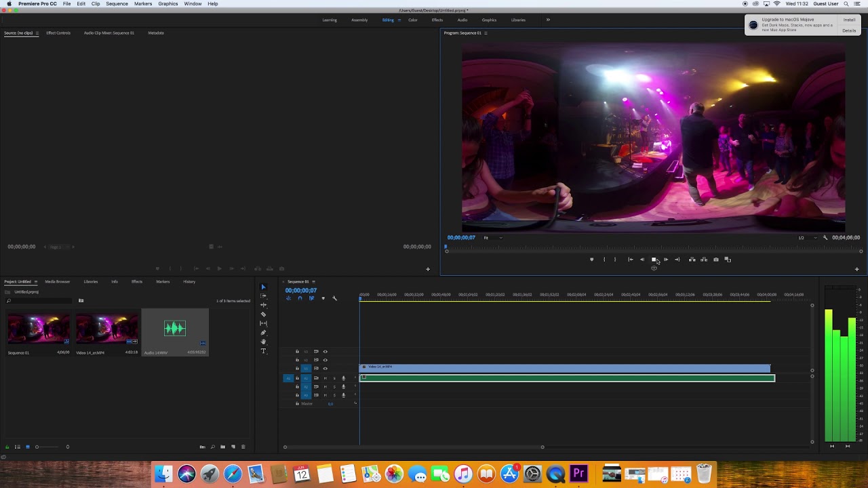
Task: Expand workspace overflow chevrons
Action: point(548,20)
